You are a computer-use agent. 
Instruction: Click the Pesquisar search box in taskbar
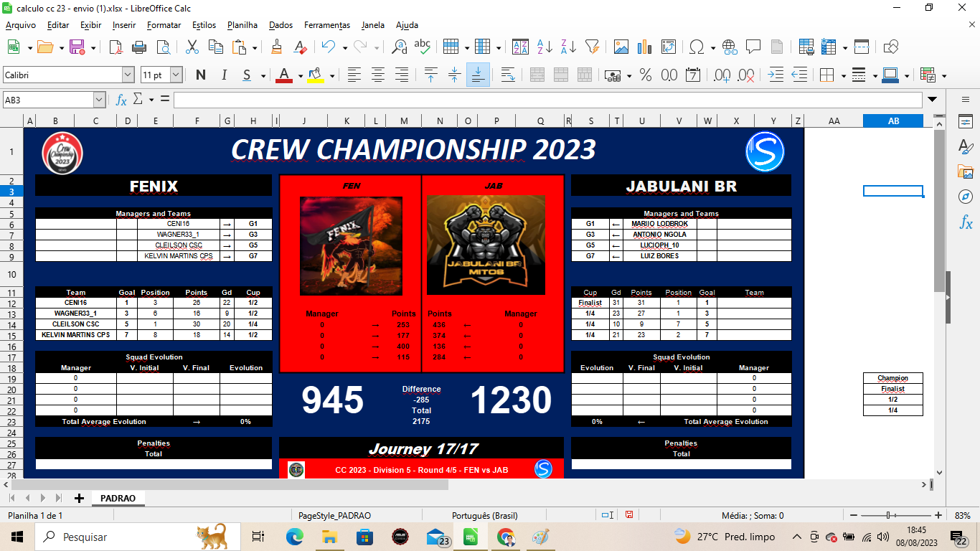coord(115,537)
